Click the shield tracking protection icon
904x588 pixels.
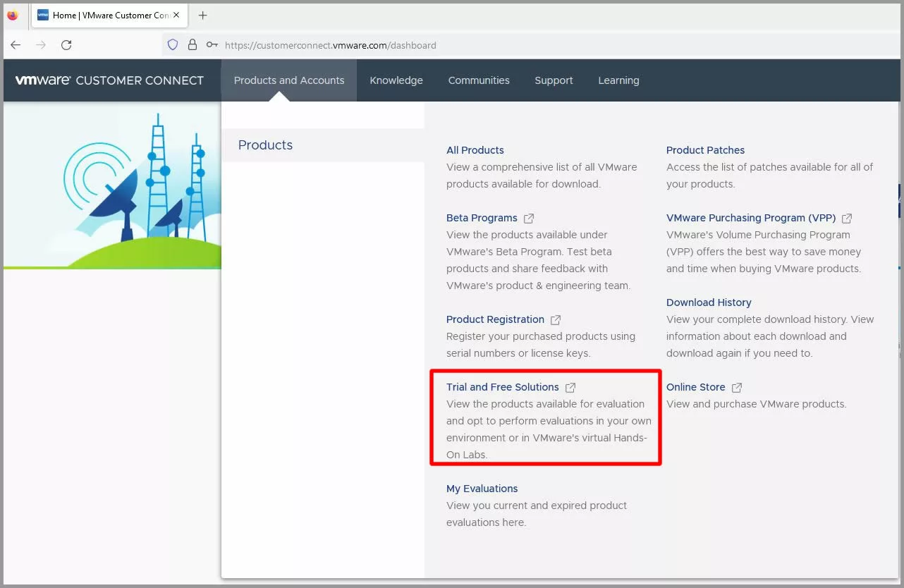point(173,45)
